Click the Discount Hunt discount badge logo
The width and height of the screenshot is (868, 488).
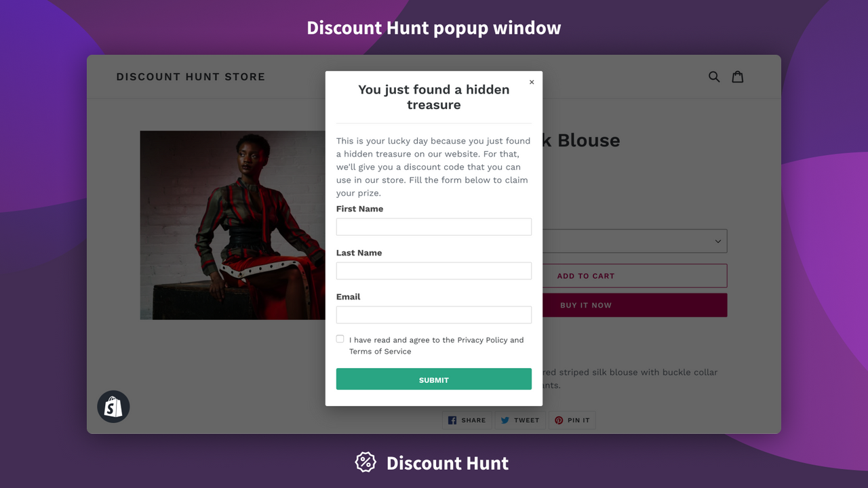tap(366, 462)
